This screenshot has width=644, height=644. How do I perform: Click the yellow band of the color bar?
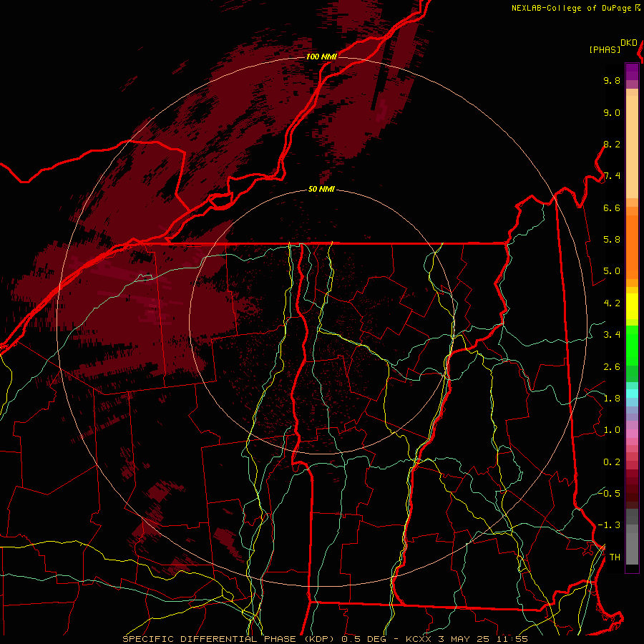(x=632, y=306)
